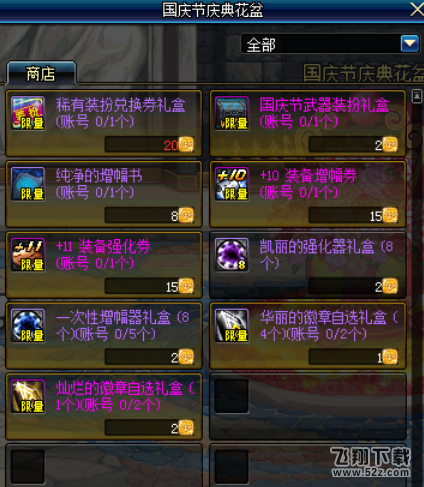Click the +10 装备增幅券 ticket icon
424x487 pixels.
232,184
